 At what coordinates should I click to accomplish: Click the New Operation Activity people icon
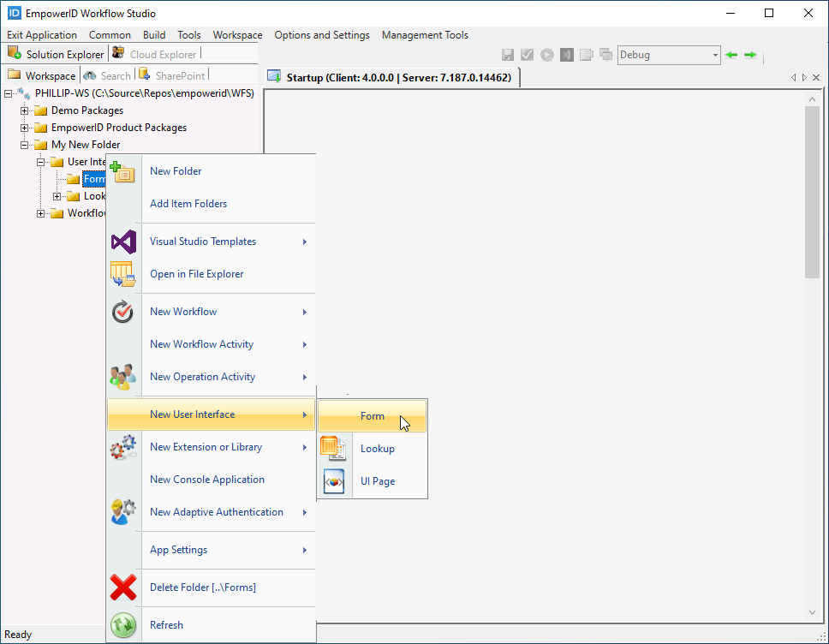[x=123, y=377]
